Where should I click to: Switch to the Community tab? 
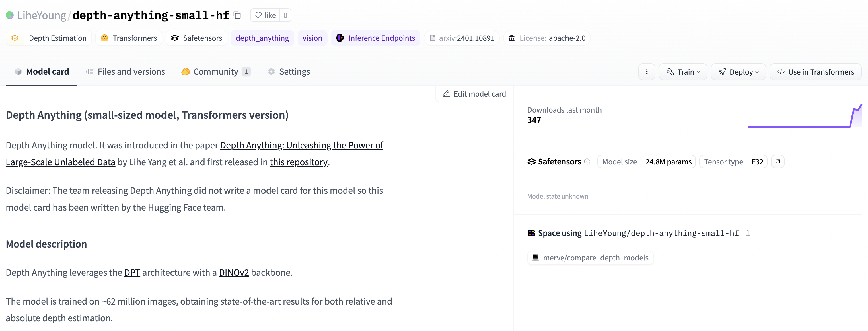(215, 71)
